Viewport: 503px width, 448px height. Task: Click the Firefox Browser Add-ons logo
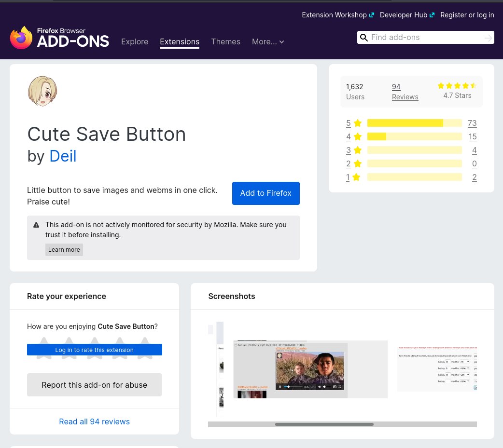(x=60, y=38)
